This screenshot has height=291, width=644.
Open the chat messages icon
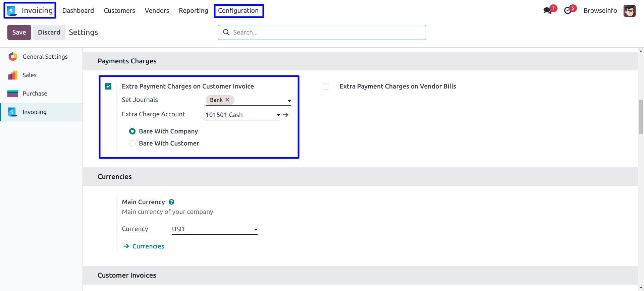[547, 10]
